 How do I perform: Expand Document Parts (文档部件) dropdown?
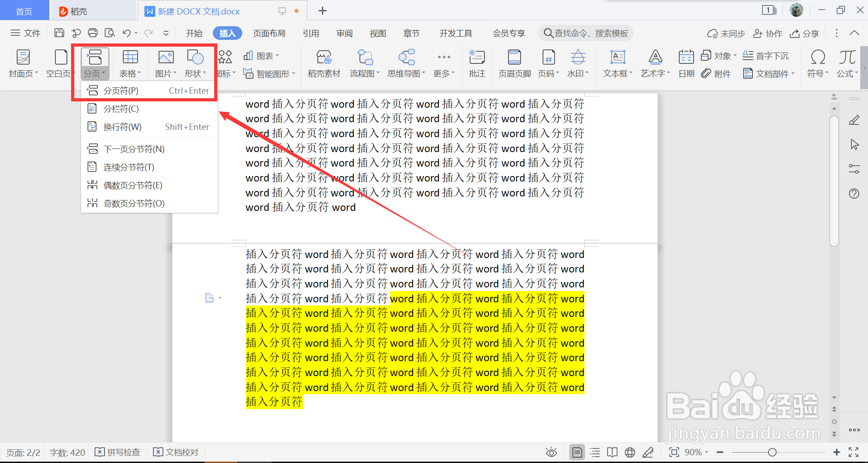(769, 73)
